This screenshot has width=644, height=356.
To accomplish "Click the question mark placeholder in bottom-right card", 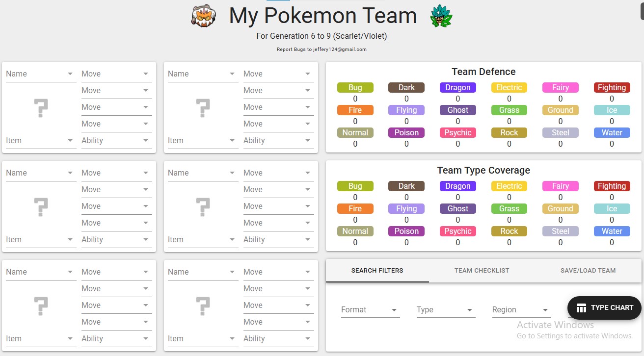I will tap(203, 305).
